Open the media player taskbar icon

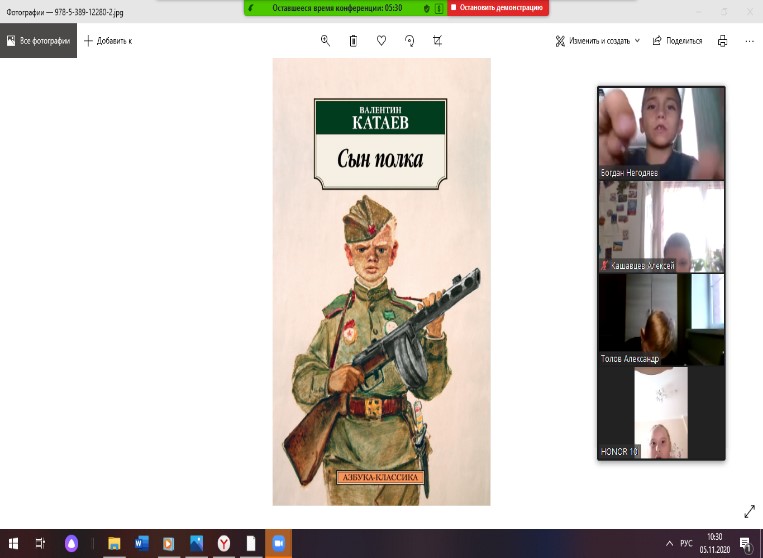pos(168,543)
